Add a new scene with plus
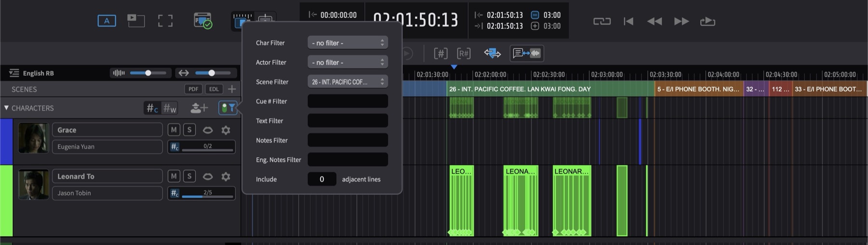Image resolution: width=868 pixels, height=245 pixels. [232, 89]
